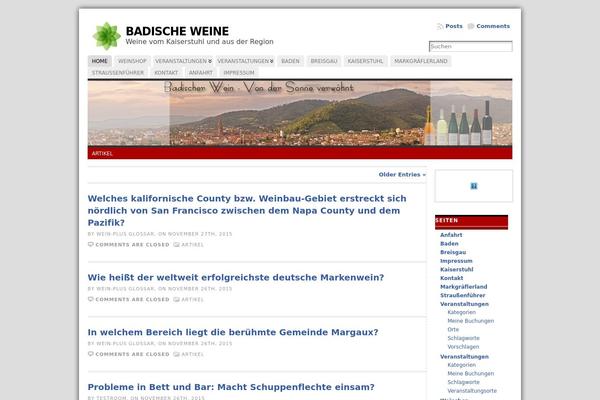This screenshot has height=400, width=600.
Task: Click the green flower site logo
Action: pos(107,36)
